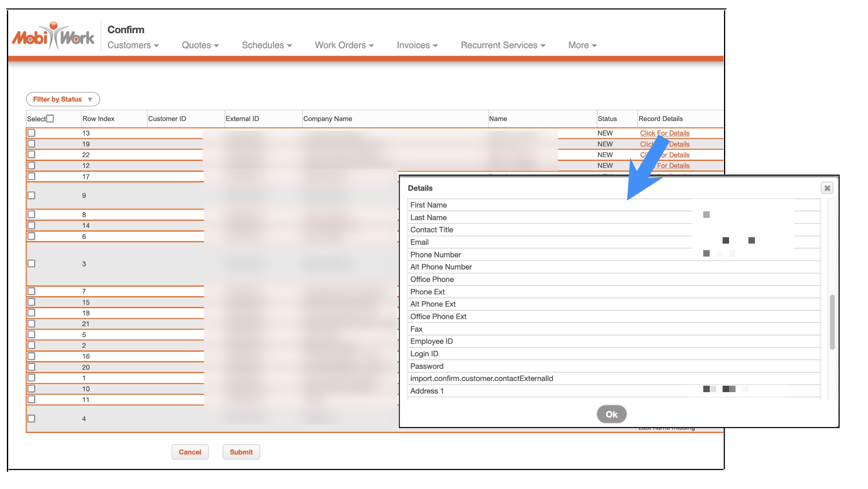The image size is (868, 489).
Task: Open the Schedules menu
Action: coord(267,45)
